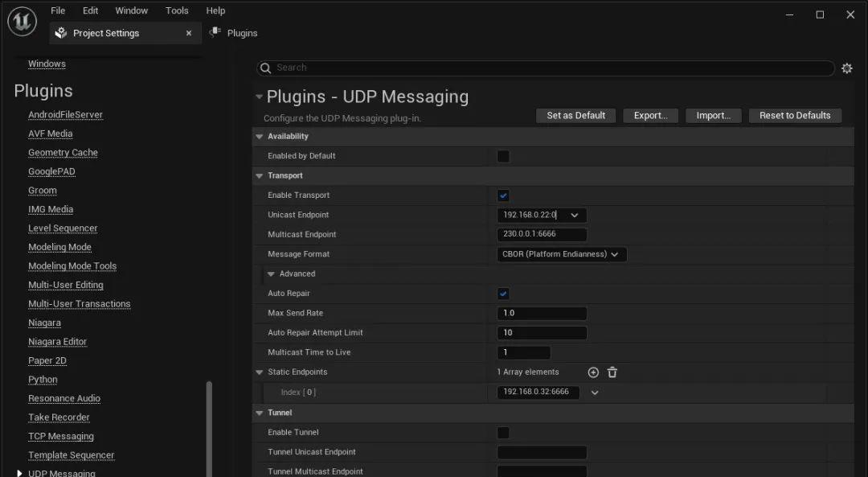868x477 pixels.
Task: Close the Project Settings tab
Action: coord(189,33)
